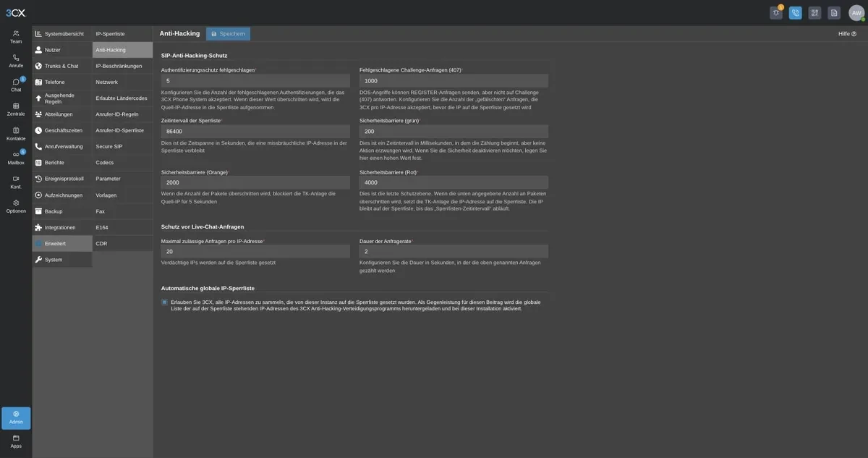Open the Chat section
This screenshot has width=868, height=458.
16,85
